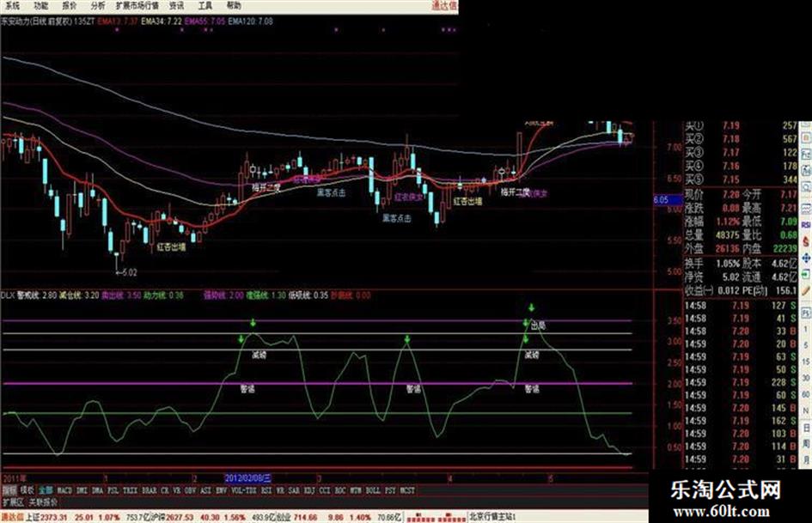812x523 pixels.
Task: Open the 扩展市场行情 menu
Action: pyautogui.click(x=137, y=6)
